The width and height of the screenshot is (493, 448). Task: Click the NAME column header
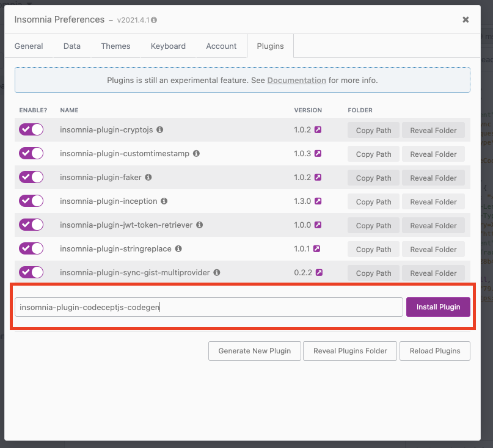[x=69, y=110]
